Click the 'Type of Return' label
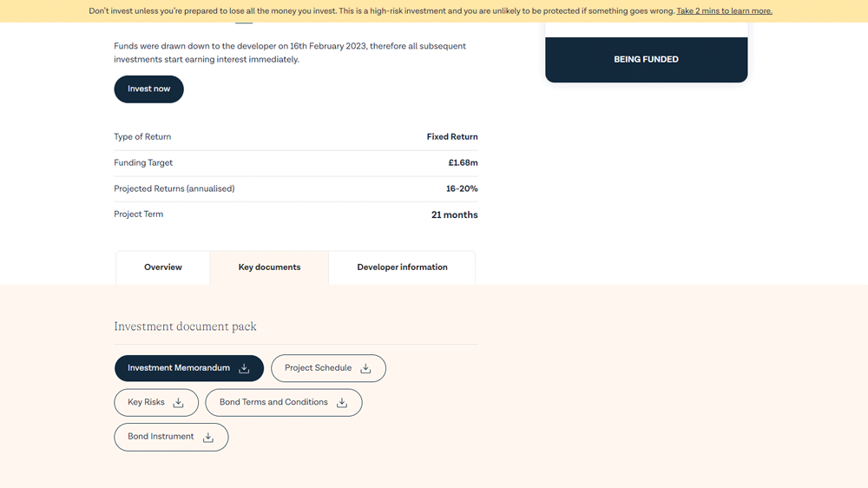868x488 pixels. (x=142, y=137)
